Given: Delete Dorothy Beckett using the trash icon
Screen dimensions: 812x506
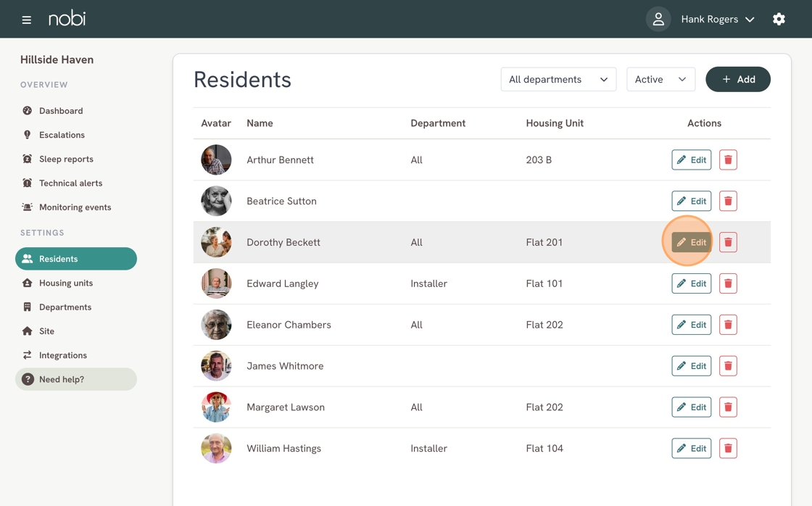Looking at the screenshot, I should (728, 243).
